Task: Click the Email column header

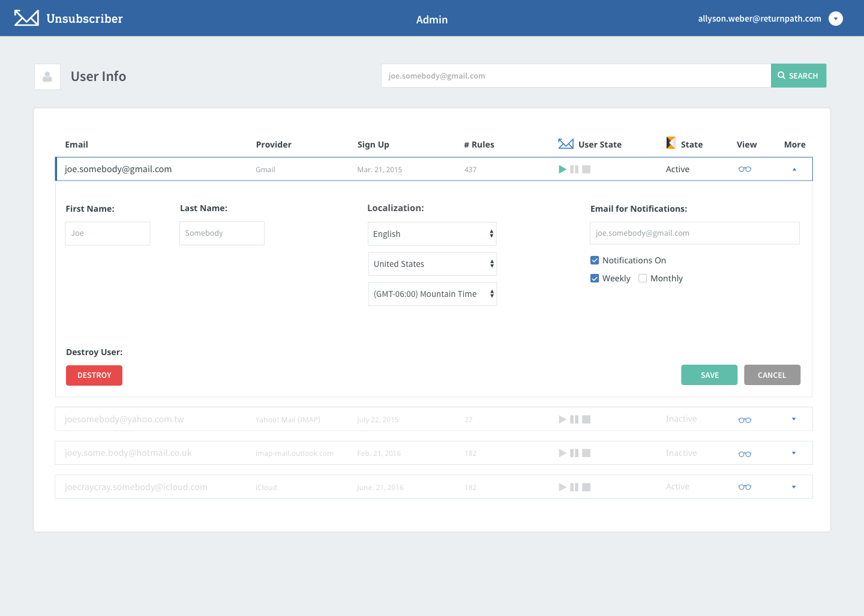Action: (76, 145)
